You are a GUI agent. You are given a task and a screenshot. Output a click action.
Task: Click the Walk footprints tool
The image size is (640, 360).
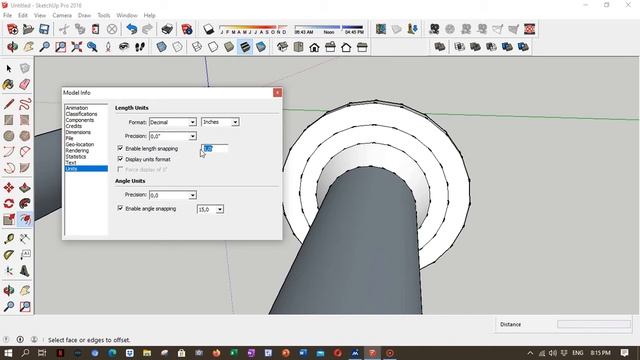(140, 47)
